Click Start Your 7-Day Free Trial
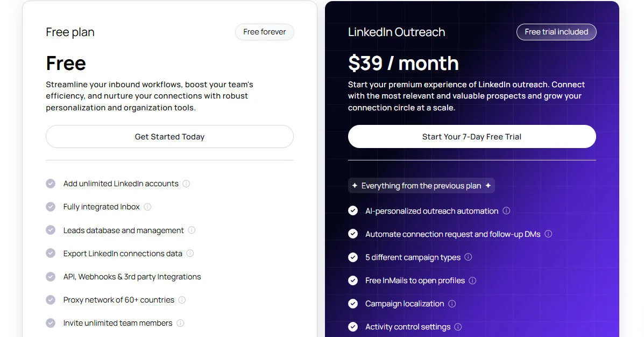Viewport: 644px width, 337px height. coord(472,136)
